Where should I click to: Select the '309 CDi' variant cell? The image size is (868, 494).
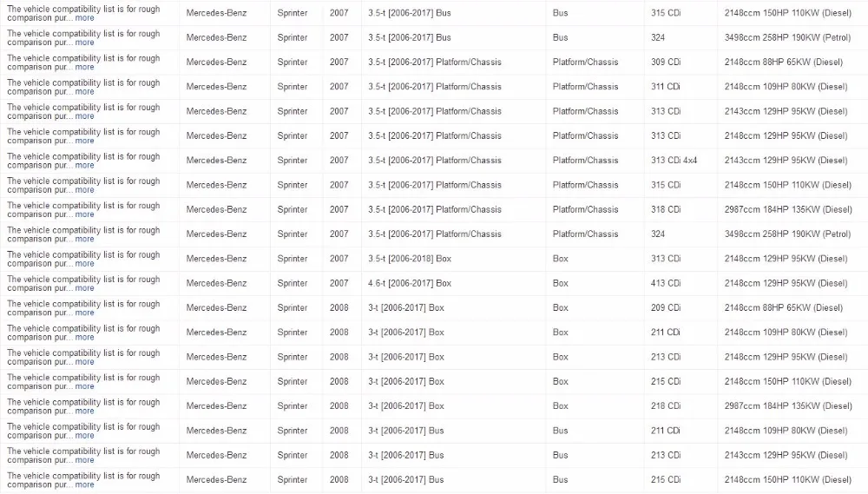[x=666, y=62]
